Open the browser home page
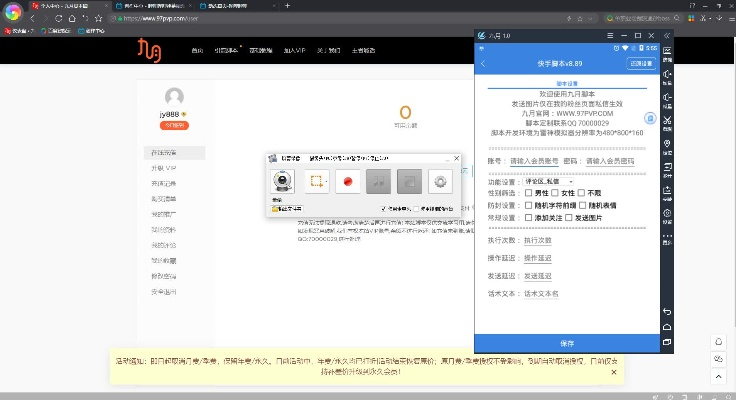This screenshot has height=400, width=736. point(72,18)
